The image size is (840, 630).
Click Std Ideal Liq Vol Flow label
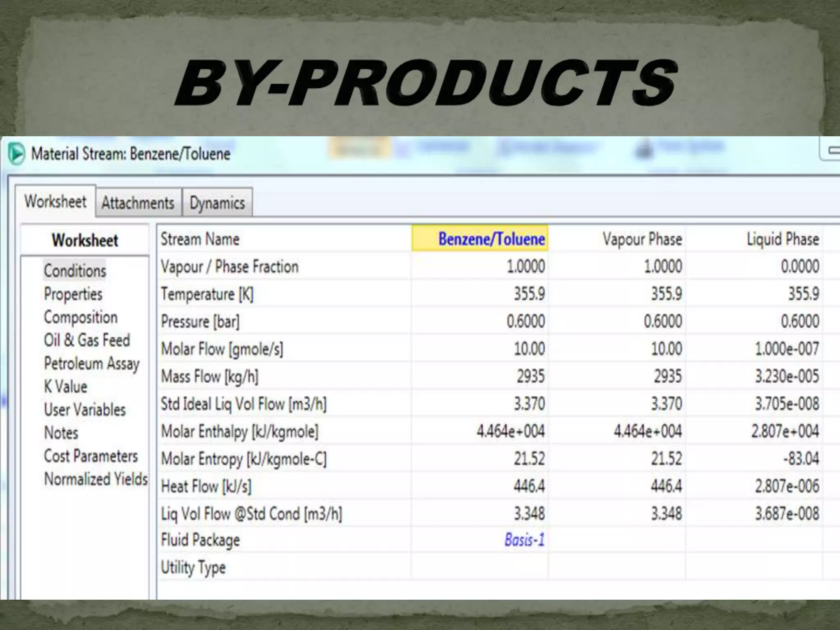(x=244, y=404)
